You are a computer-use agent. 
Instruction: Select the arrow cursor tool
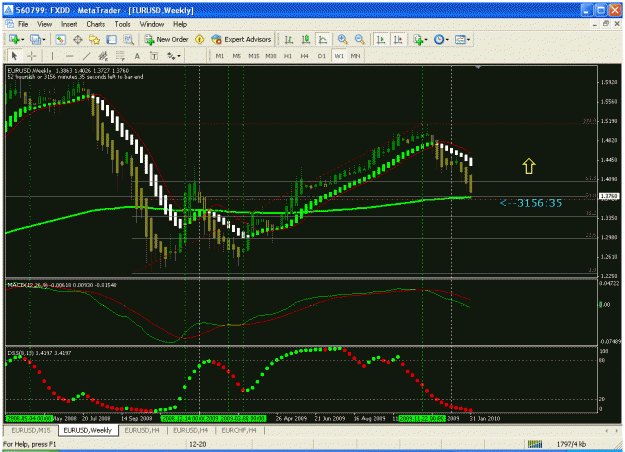[15, 56]
